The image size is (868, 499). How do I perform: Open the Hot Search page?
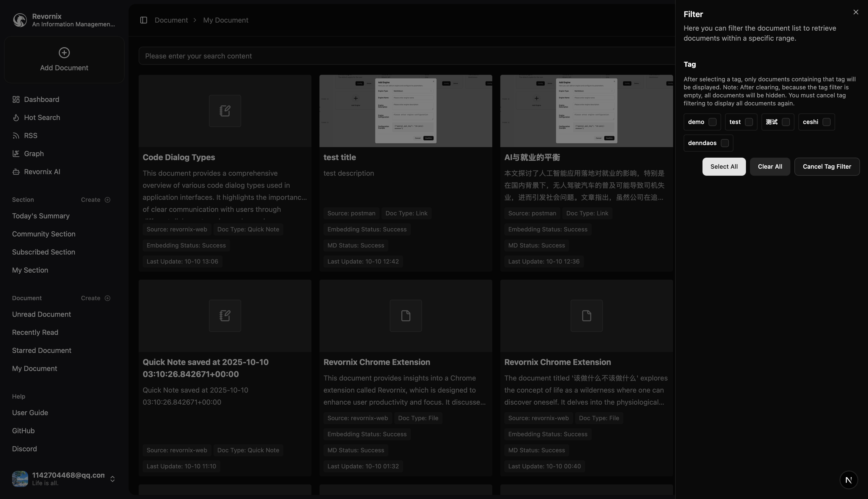pyautogui.click(x=41, y=117)
